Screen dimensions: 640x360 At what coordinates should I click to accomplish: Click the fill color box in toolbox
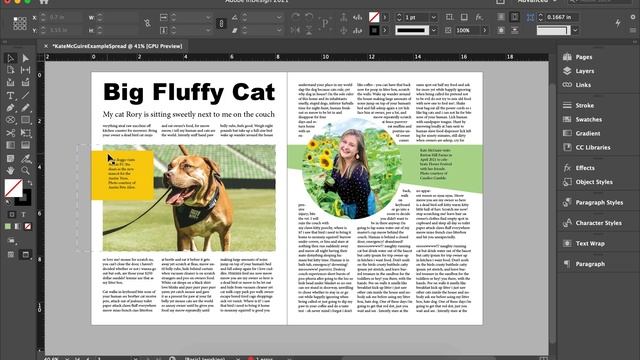point(13,188)
